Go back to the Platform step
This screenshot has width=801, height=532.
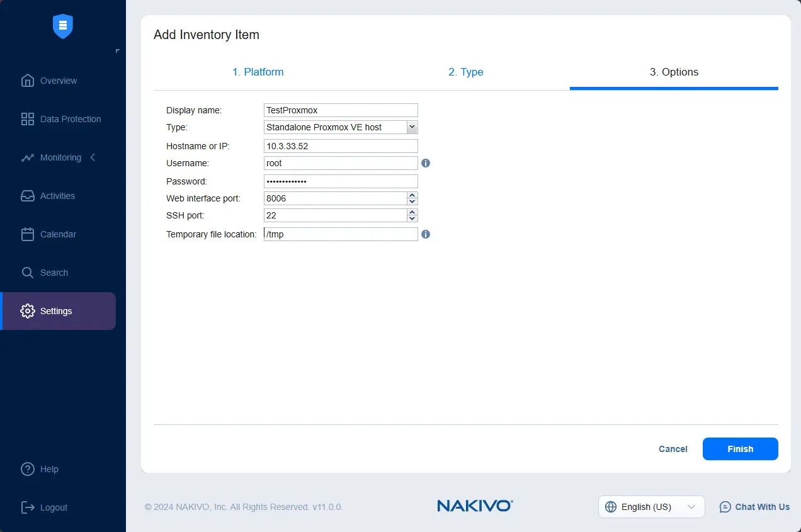point(258,72)
